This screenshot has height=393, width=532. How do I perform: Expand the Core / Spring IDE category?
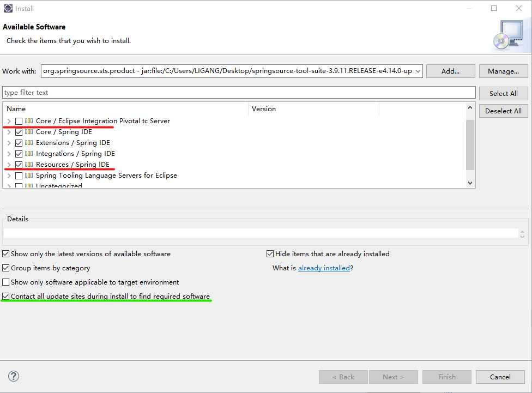click(x=9, y=132)
